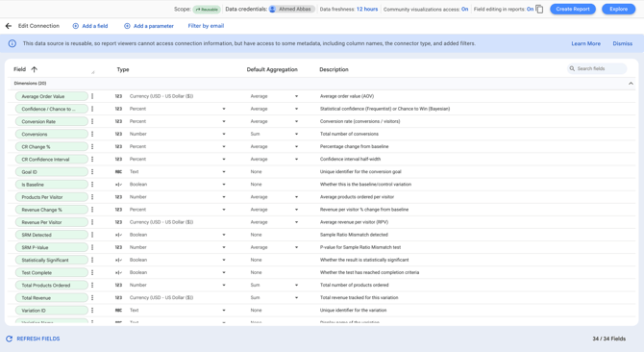The height and width of the screenshot is (352, 644).
Task: Open three-dot menu for Statistically Significant
Action: click(x=92, y=260)
